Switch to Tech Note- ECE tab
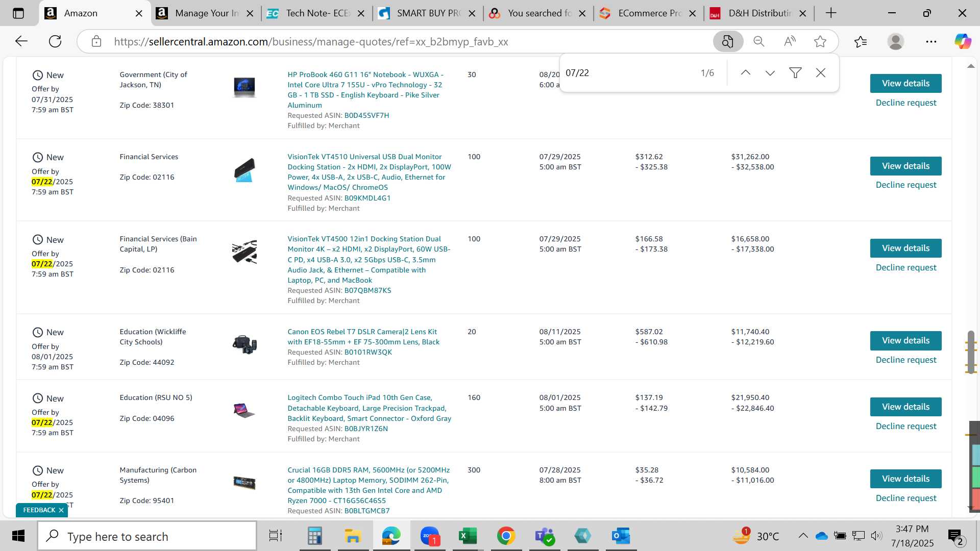The image size is (980, 551). click(x=317, y=13)
